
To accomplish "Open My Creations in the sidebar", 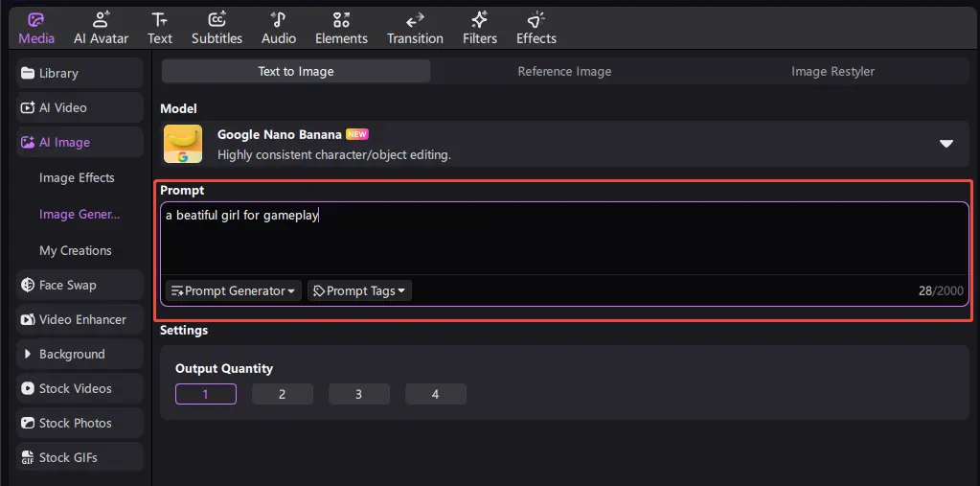I will pos(76,250).
